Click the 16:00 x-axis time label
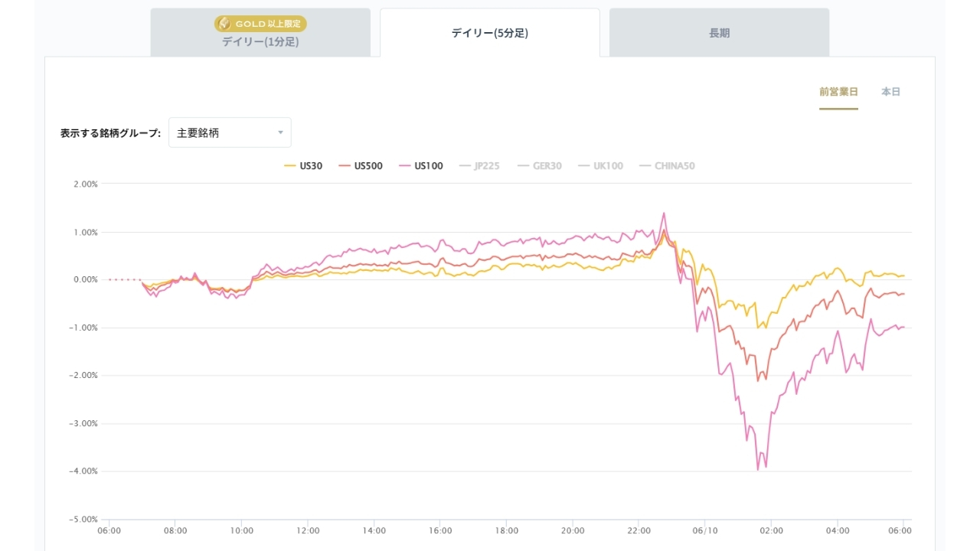Viewport: 980px width, 551px height. (440, 530)
